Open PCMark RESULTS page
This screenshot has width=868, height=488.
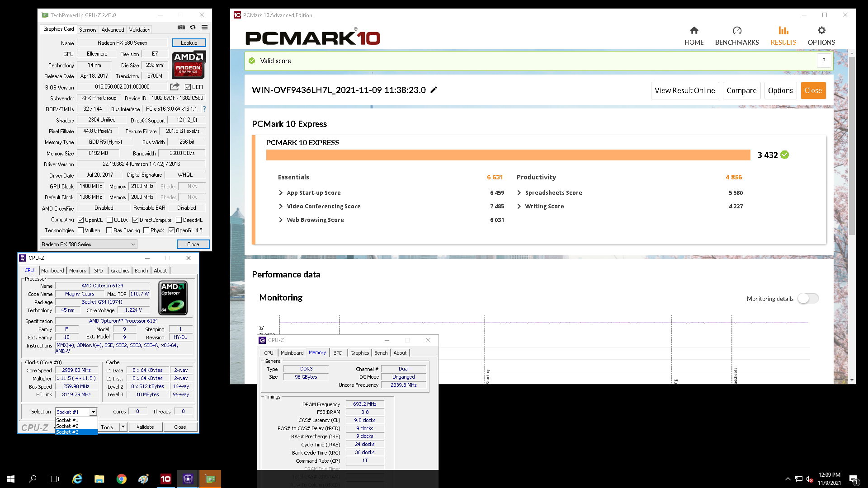(783, 36)
